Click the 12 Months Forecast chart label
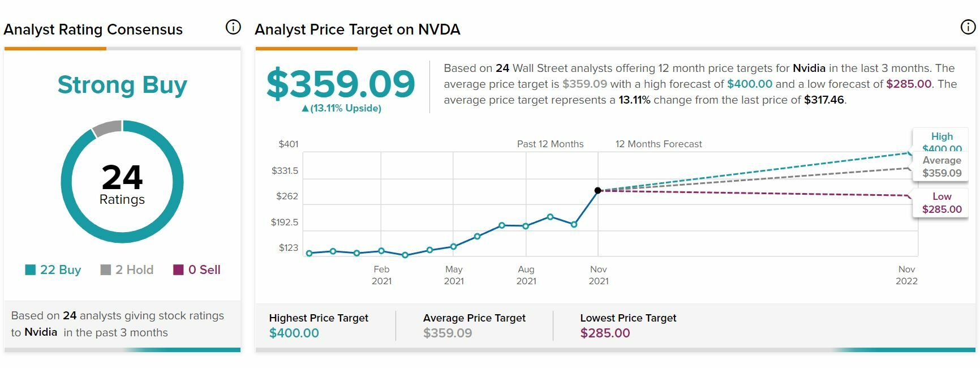This screenshot has width=980, height=368. 659,144
